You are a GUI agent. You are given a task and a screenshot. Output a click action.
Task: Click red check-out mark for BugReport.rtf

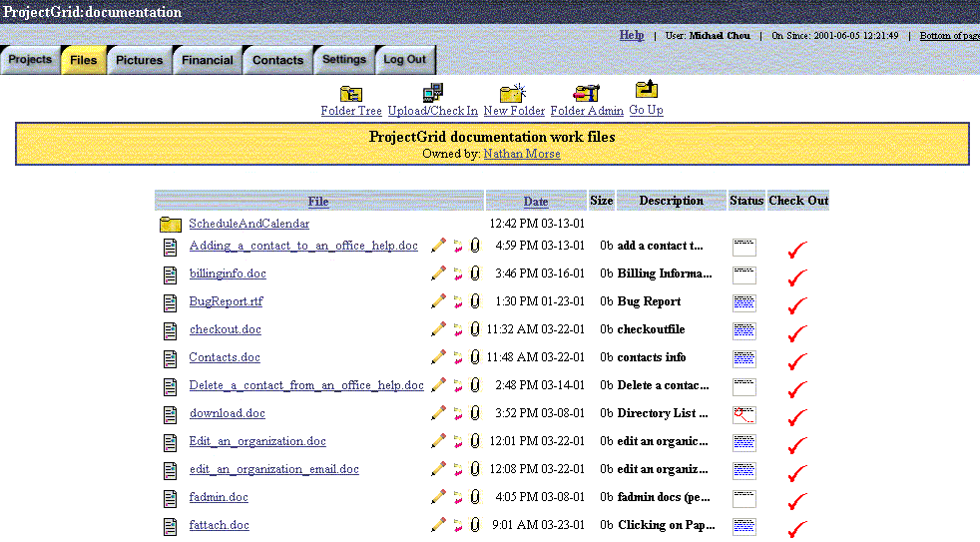coord(797,304)
